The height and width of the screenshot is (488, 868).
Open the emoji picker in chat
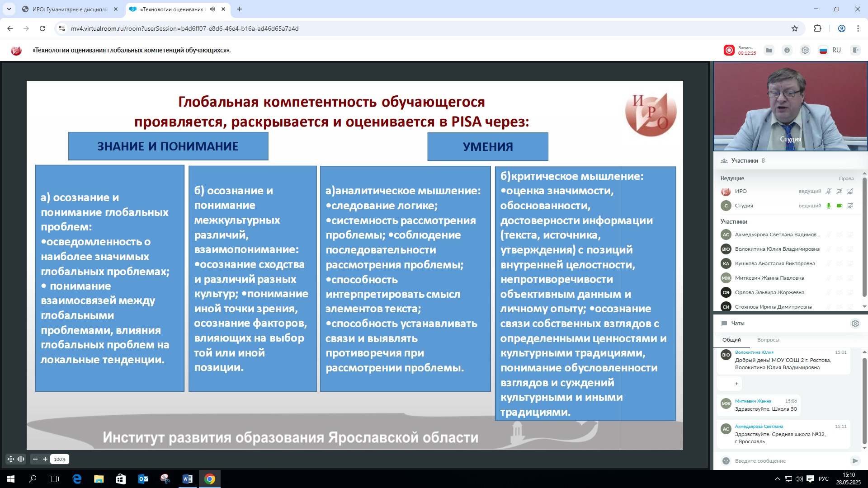point(726,461)
